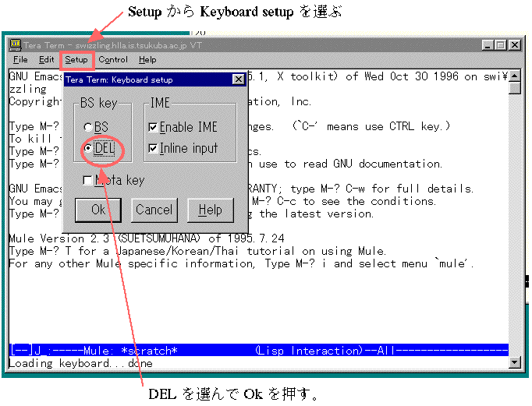This screenshot has width=532, height=406.
Task: Open the Control menu
Action: coord(113,60)
